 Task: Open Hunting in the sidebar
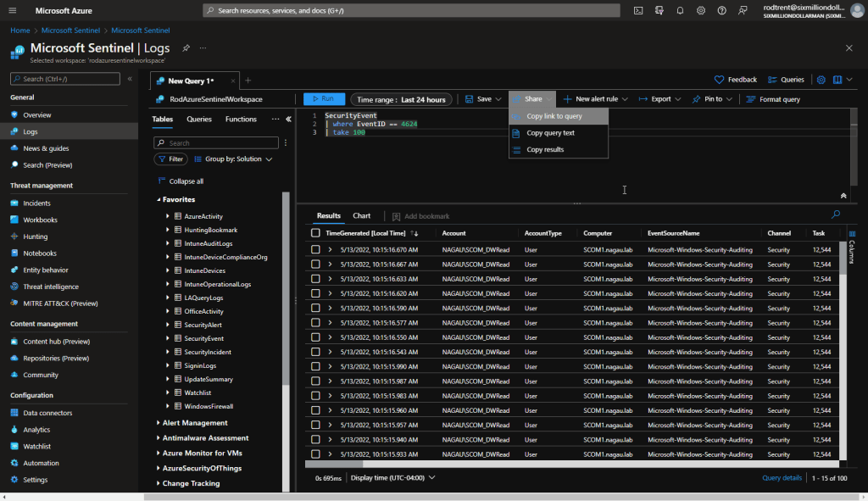click(35, 237)
